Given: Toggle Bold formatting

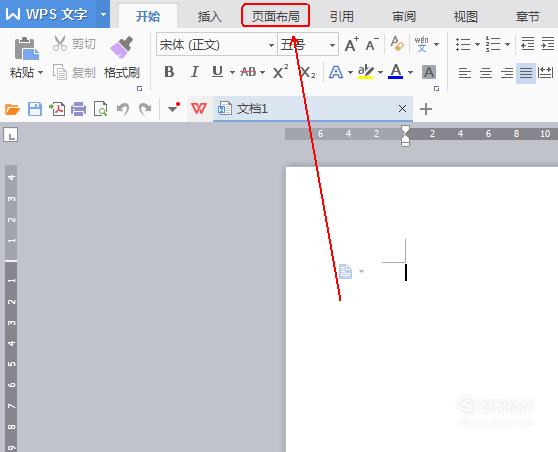Looking at the screenshot, I should tap(169, 72).
